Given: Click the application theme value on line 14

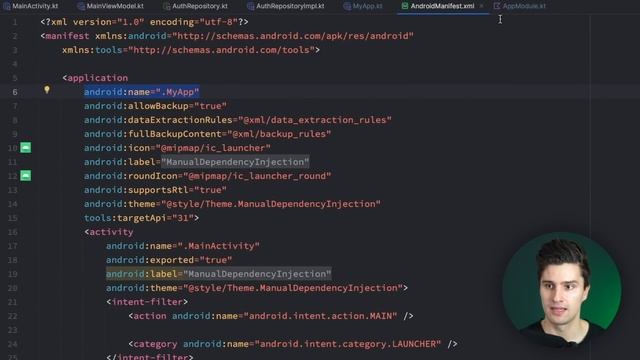Looking at the screenshot, I should point(271,204).
